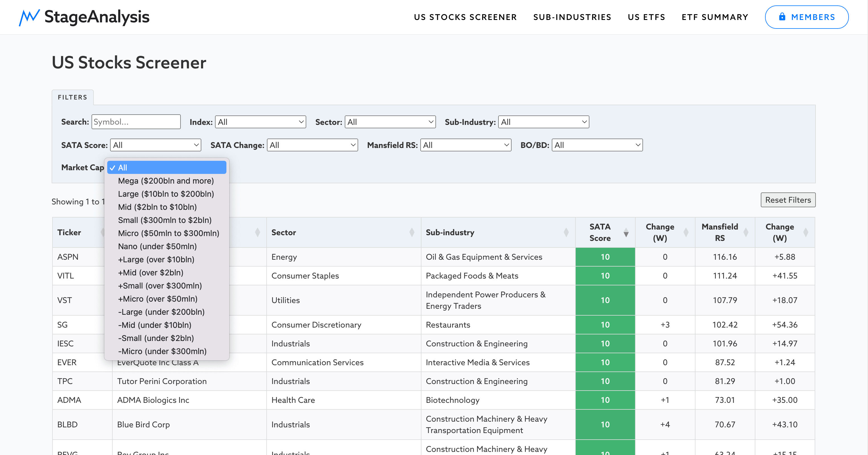Click ticker IESC

coord(65,344)
